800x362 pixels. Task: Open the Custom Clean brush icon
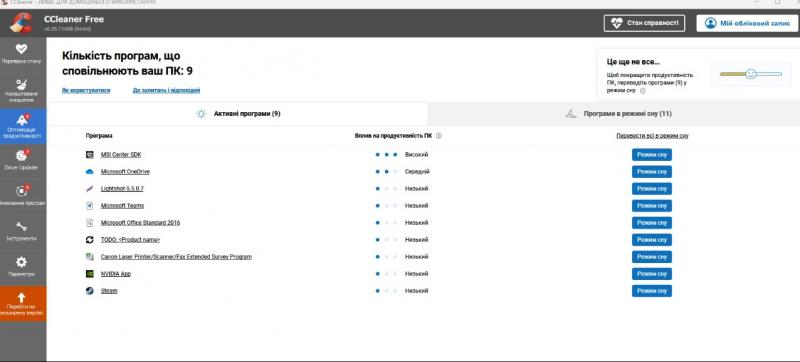[21, 85]
